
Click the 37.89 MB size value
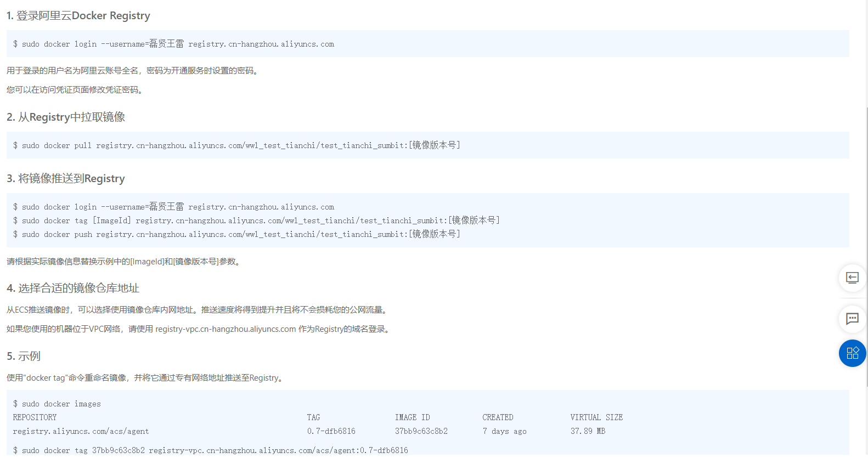coord(588,431)
